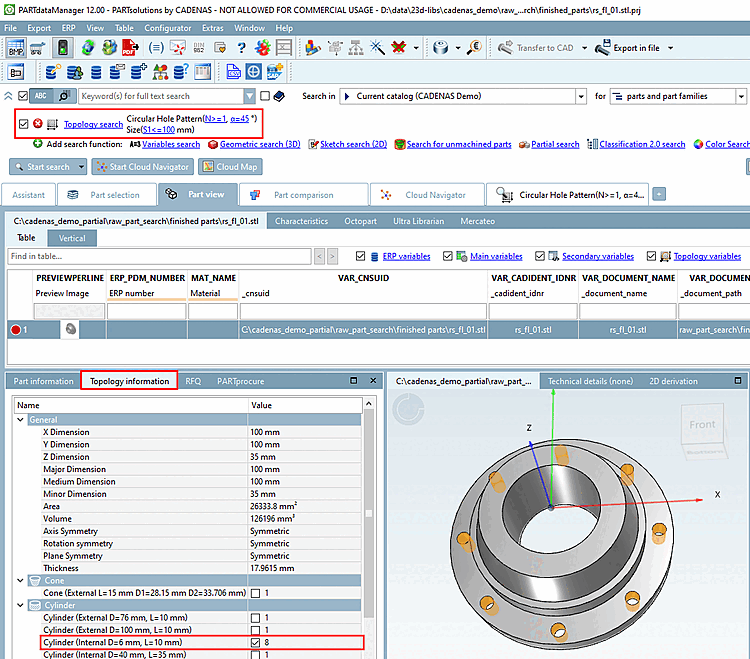Toggle the Topology search checkbox
The width and height of the screenshot is (750, 659).
tap(23, 124)
